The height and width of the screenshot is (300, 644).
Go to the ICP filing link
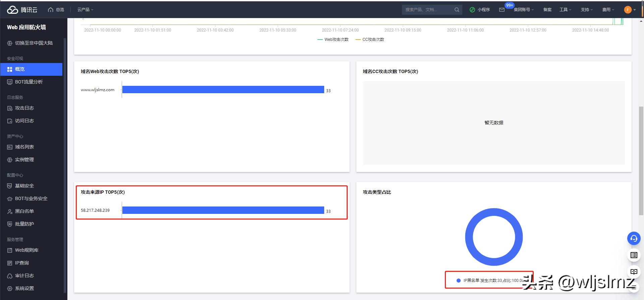pos(547,10)
